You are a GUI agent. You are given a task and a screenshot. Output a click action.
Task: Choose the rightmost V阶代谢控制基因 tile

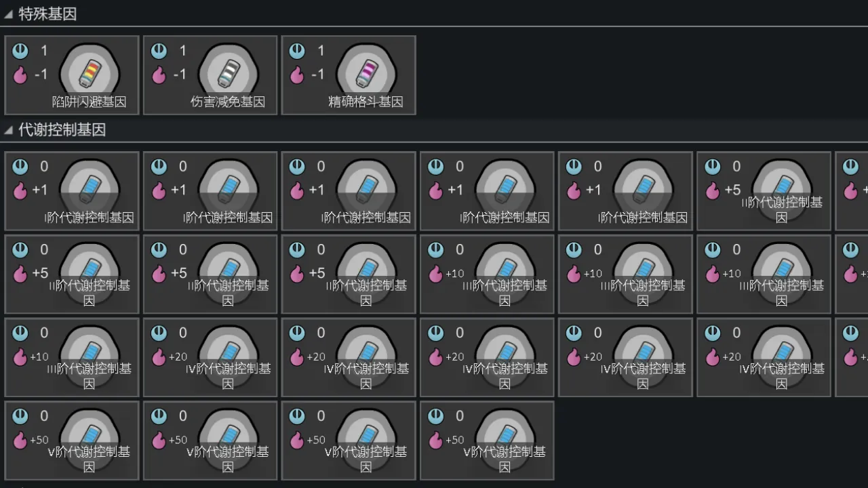[x=487, y=441]
